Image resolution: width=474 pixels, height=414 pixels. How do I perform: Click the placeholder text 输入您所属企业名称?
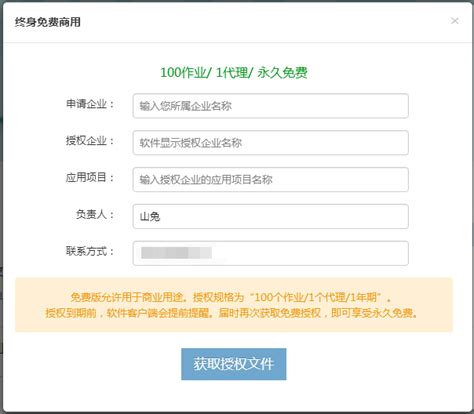tap(186, 106)
